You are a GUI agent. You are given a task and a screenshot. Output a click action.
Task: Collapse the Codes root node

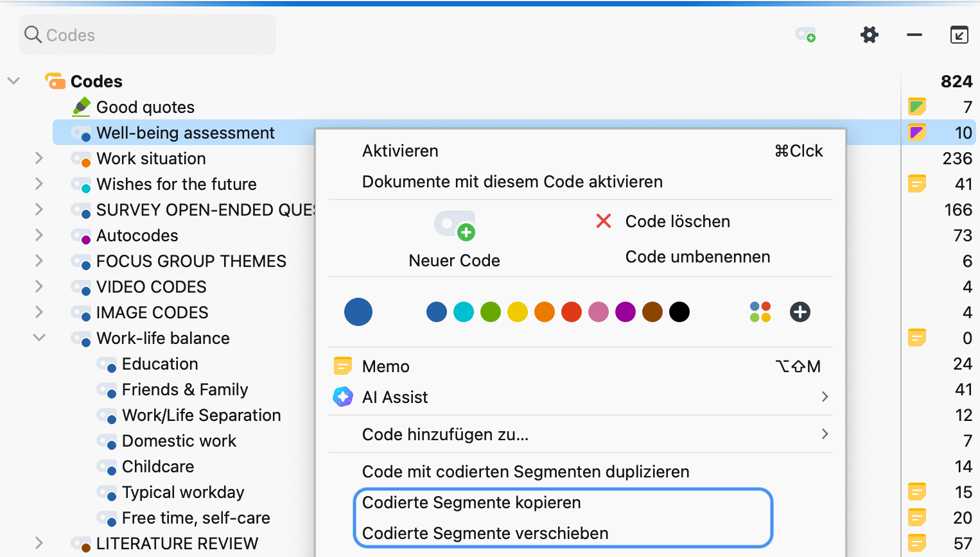point(13,81)
